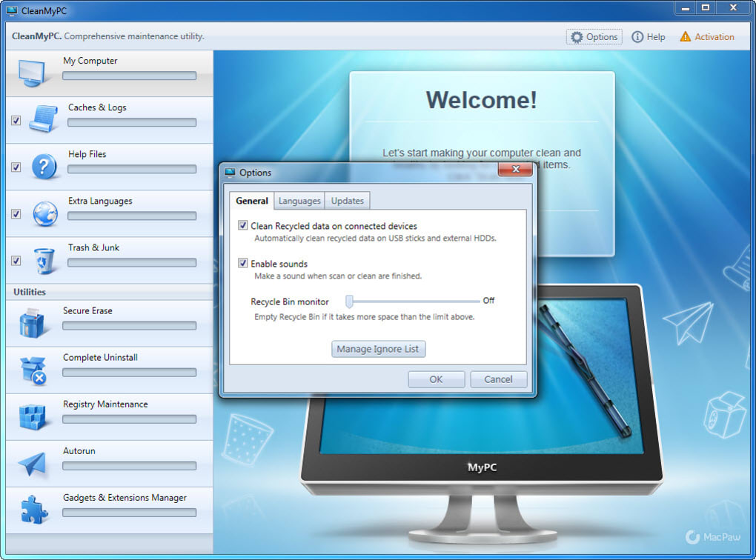Image resolution: width=756 pixels, height=560 pixels.
Task: Open Extra Languages globe icon
Action: 45,213
